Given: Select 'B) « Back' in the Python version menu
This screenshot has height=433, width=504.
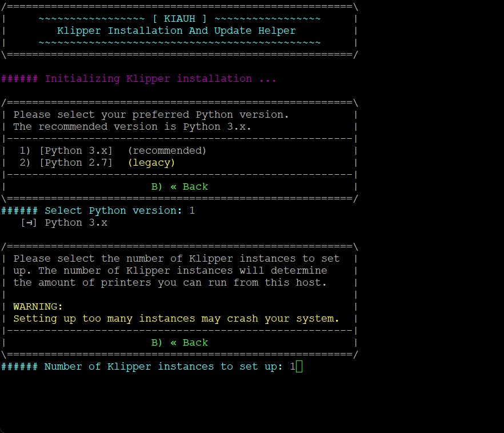Looking at the screenshot, I should coord(179,187).
